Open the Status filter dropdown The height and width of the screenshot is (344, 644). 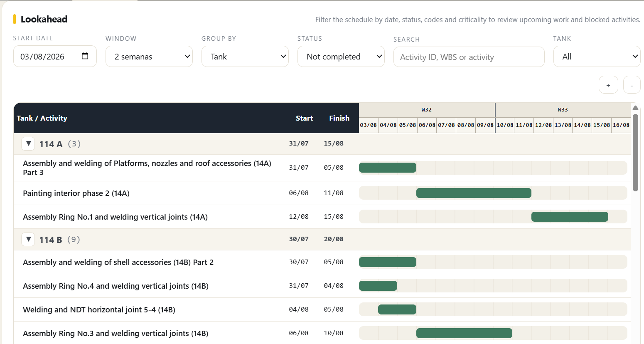341,57
